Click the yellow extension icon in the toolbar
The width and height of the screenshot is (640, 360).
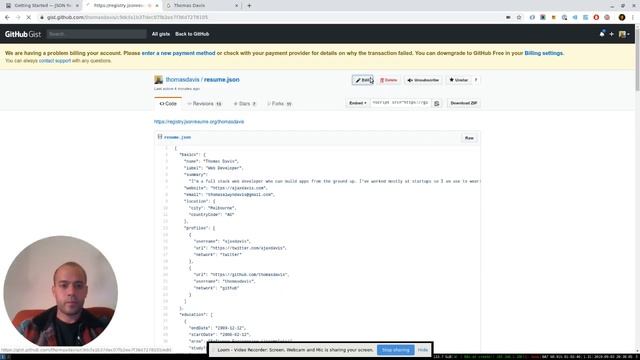tap(553, 18)
